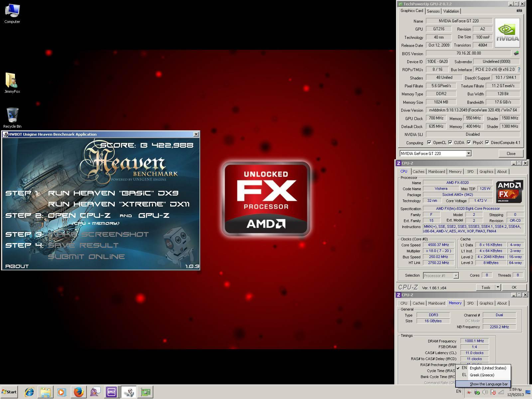
Task: Click Show desktop icon beside clock
Action: pos(528,392)
